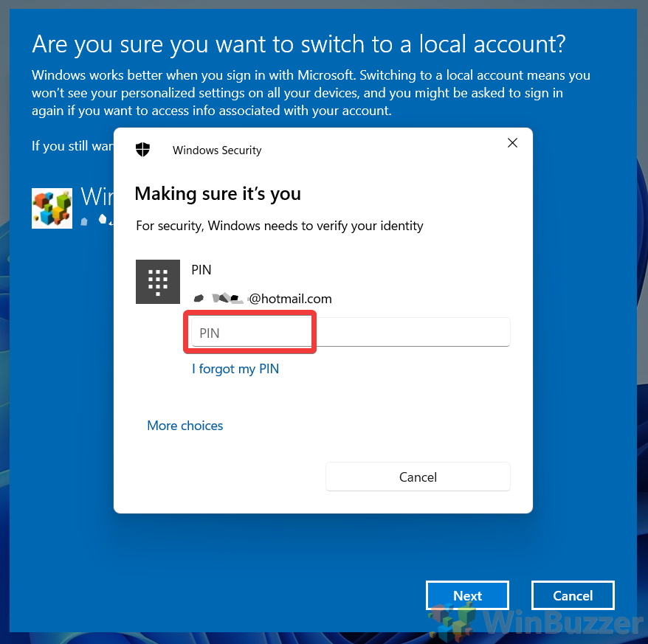The height and width of the screenshot is (644, 648).
Task: Click 'Are you sure you want to switch' heading
Action: [x=298, y=44]
